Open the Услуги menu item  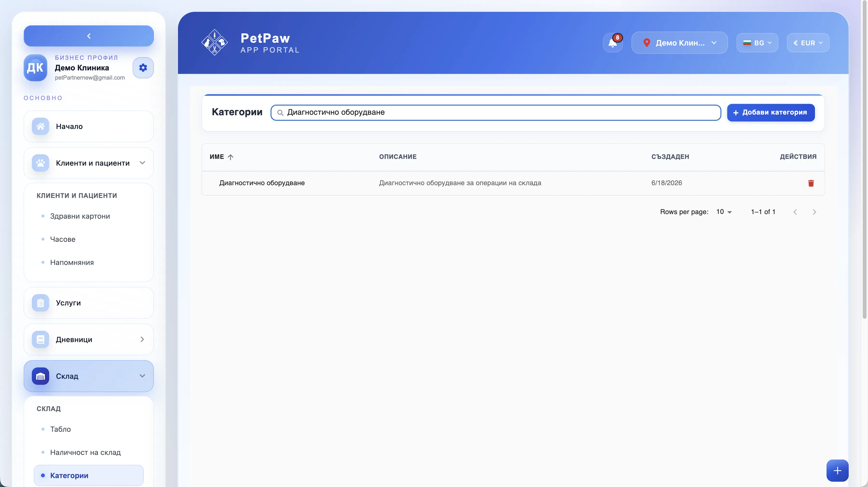click(89, 303)
